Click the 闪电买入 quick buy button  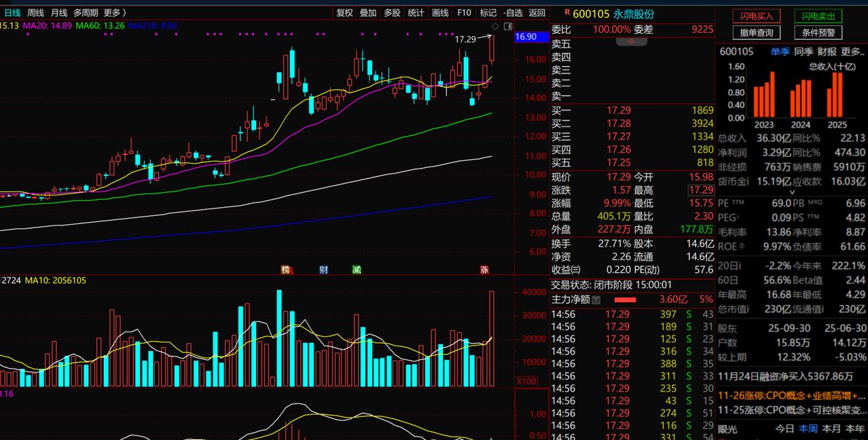[x=757, y=16]
